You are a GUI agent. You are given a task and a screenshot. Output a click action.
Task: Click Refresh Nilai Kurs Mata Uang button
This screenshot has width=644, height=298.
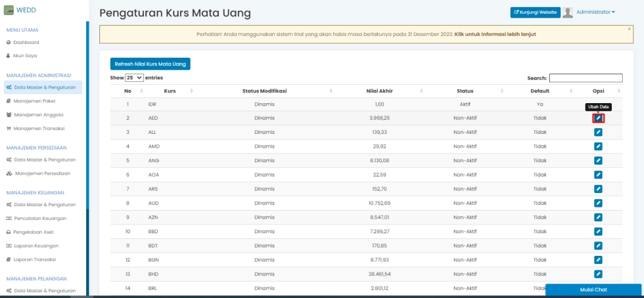tap(150, 64)
